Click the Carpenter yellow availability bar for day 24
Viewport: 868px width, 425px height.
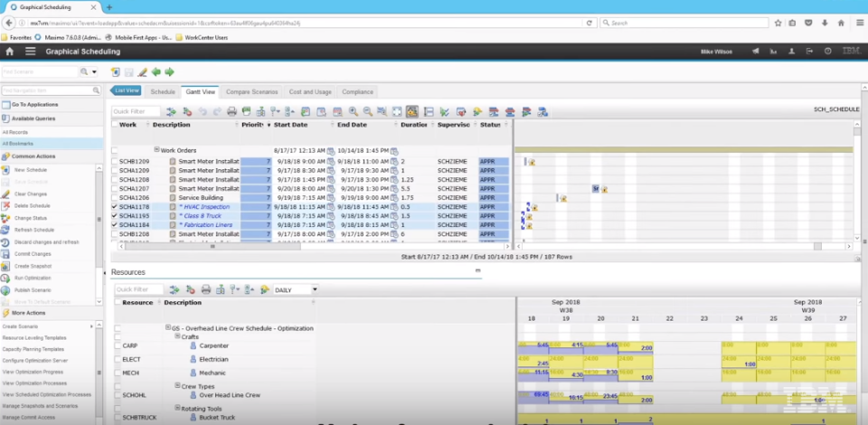pyautogui.click(x=739, y=348)
